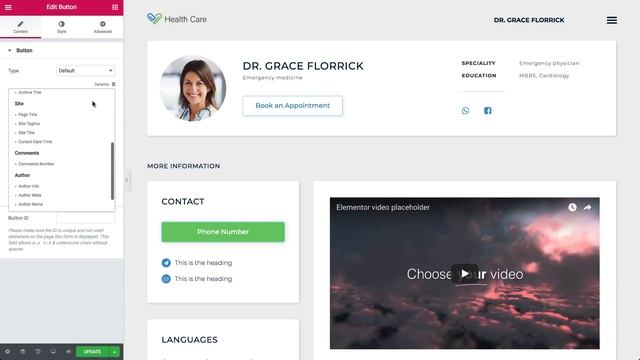Screen dimensions: 640x360
Task: Select the Comments Number dynamic tag
Action: click(36, 164)
